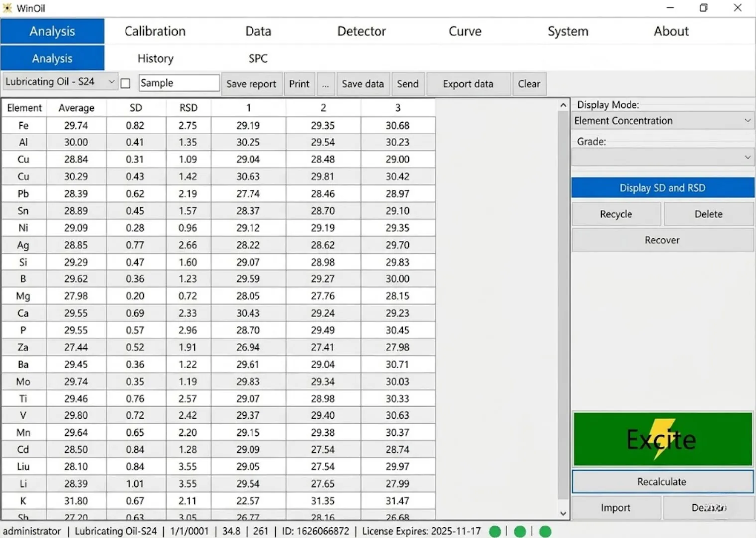
Task: Click the table scrollbar up arrow
Action: (x=563, y=105)
